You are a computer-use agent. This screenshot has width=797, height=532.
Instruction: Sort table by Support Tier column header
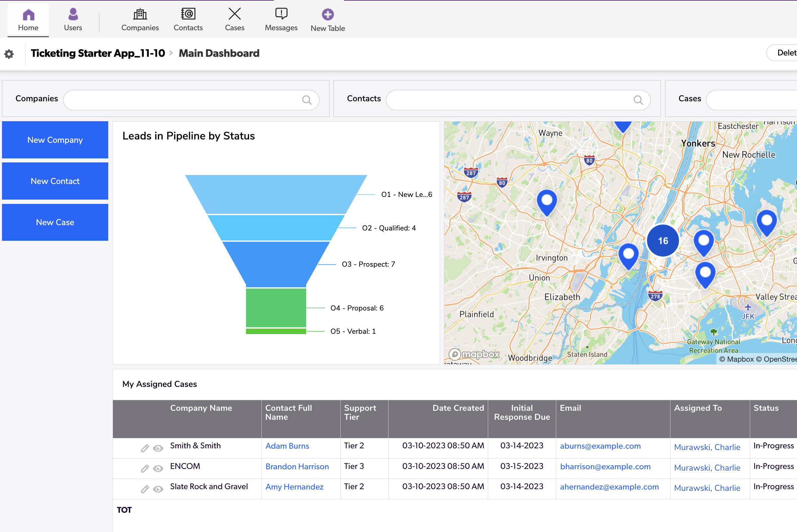click(x=360, y=412)
